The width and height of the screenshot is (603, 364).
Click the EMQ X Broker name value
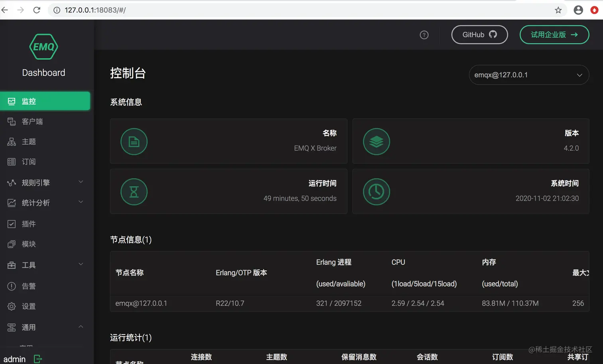(x=315, y=148)
